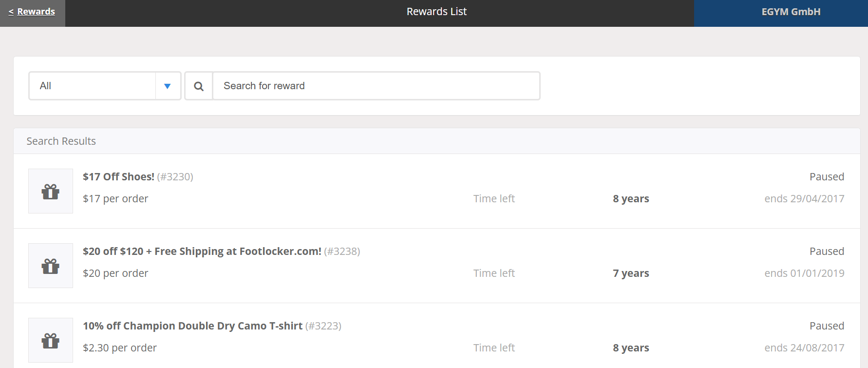Click Paused status of $17 Off Shoes
Image resolution: width=868 pixels, height=368 pixels.
click(827, 177)
